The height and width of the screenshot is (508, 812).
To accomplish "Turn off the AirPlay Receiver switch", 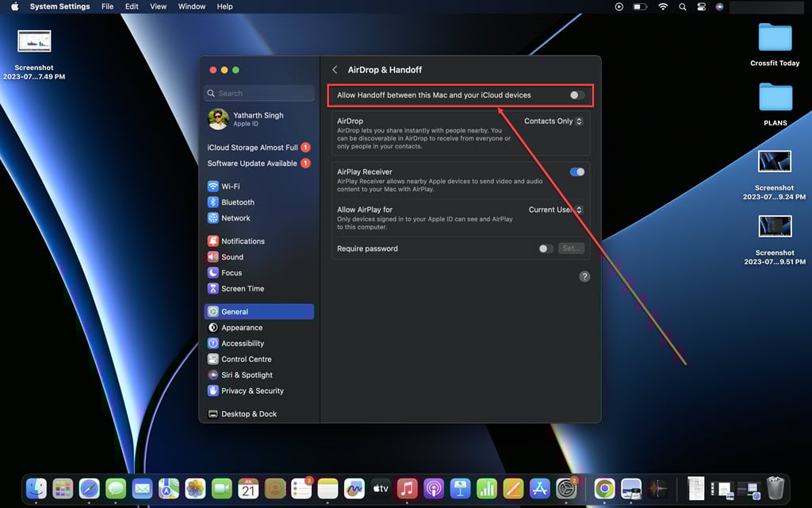I will click(x=577, y=171).
